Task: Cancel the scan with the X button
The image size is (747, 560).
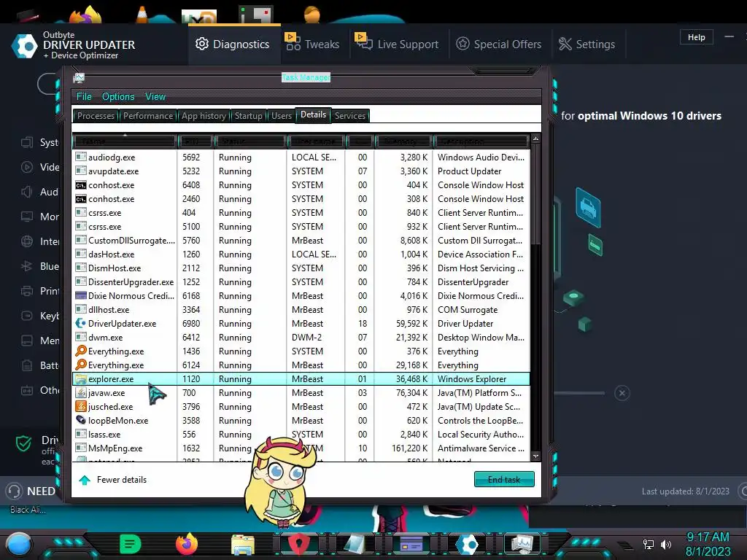Action: point(622,393)
